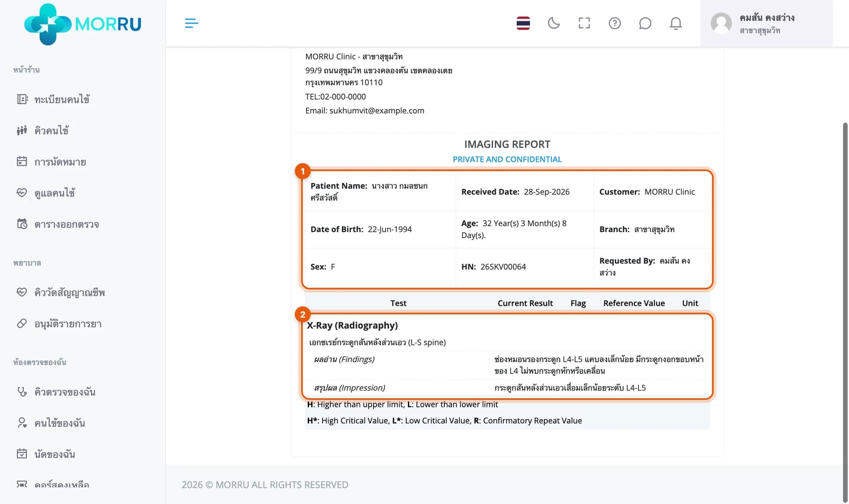Toggle fullscreen mode icon
The image size is (849, 504).
pyautogui.click(x=584, y=23)
